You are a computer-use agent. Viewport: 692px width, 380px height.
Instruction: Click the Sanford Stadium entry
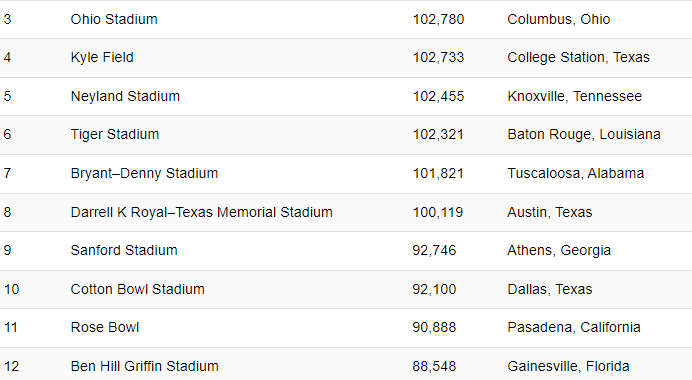[124, 250]
